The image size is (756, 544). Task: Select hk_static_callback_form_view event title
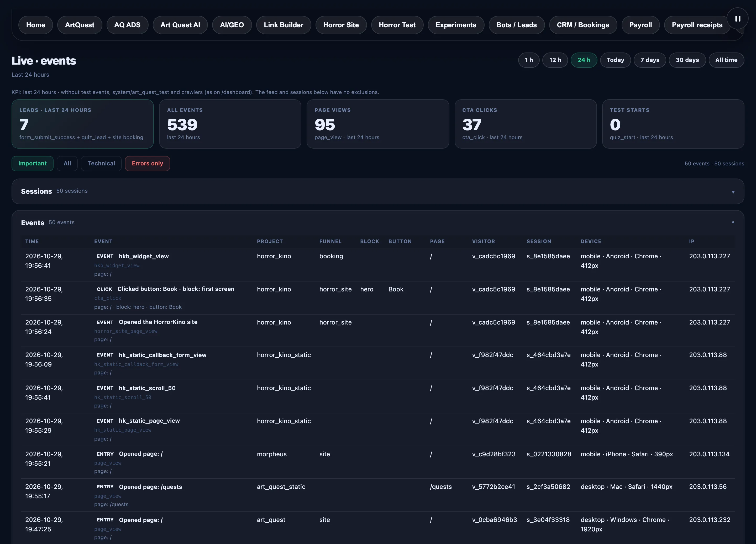163,355
